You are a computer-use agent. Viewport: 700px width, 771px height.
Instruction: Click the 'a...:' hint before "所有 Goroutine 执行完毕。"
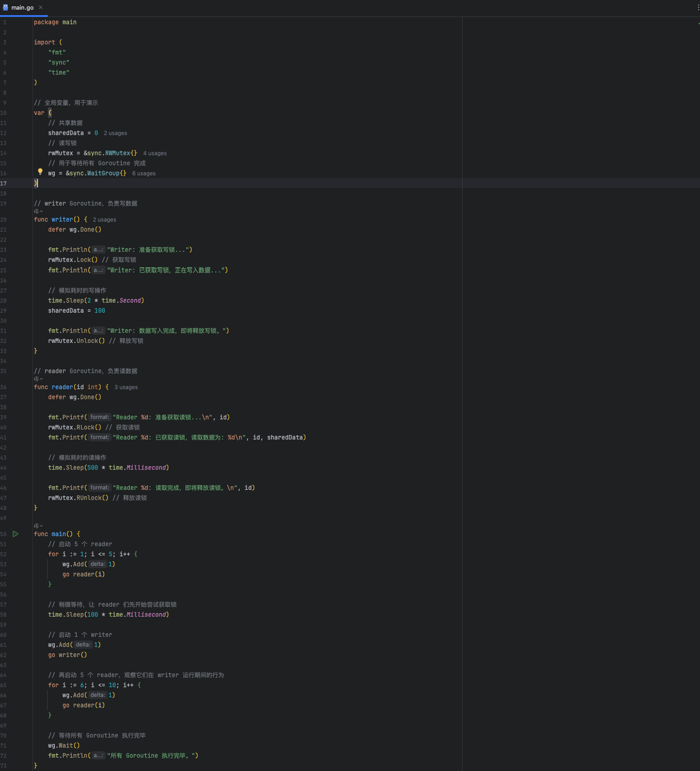[x=98, y=756]
